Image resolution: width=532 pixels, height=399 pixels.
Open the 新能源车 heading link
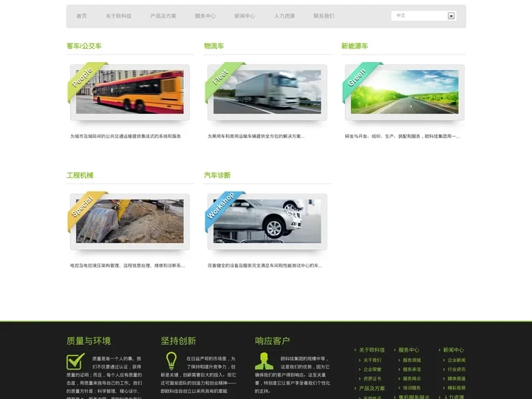355,46
